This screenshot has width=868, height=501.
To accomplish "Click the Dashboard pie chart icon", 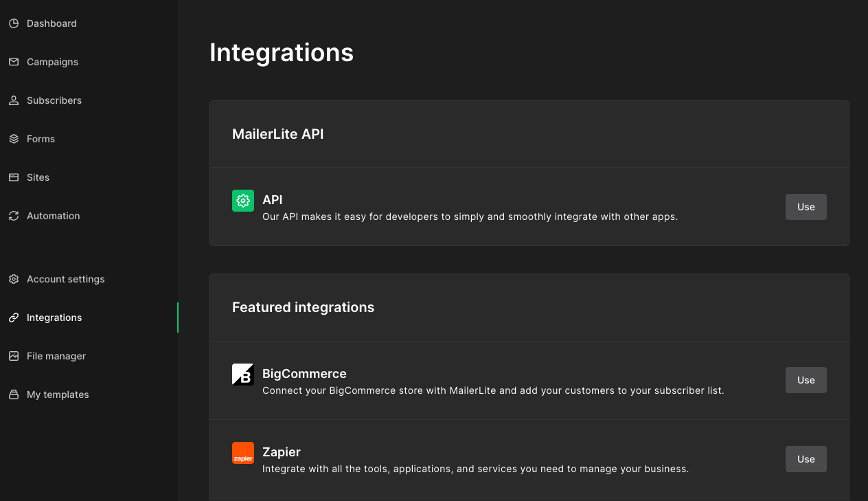I will point(14,23).
